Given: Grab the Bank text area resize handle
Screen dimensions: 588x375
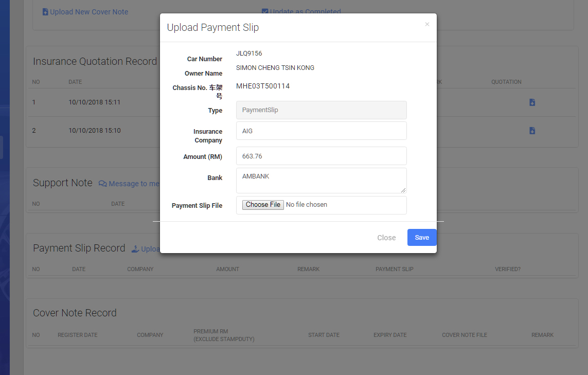Looking at the screenshot, I should [x=404, y=190].
